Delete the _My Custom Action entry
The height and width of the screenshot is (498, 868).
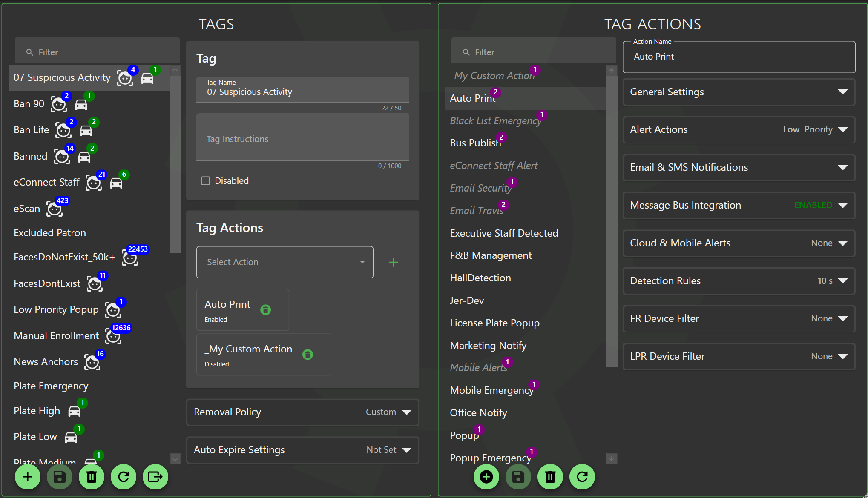[x=308, y=355]
